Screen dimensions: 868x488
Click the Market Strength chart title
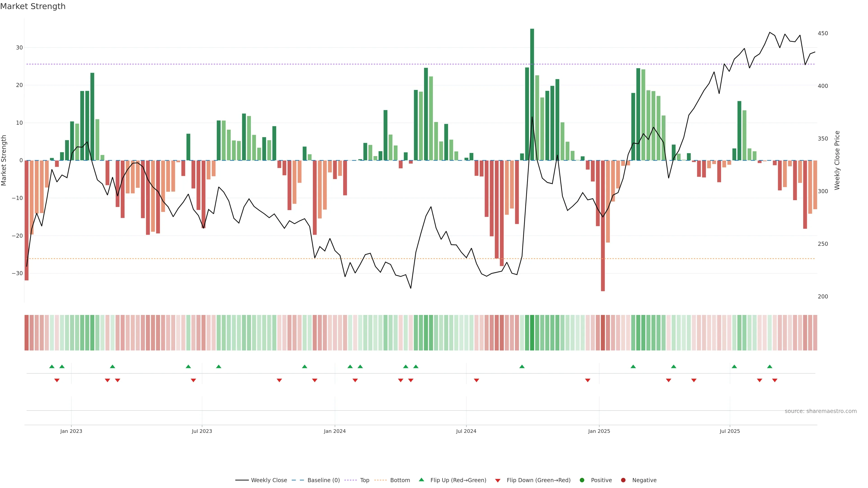coord(33,6)
